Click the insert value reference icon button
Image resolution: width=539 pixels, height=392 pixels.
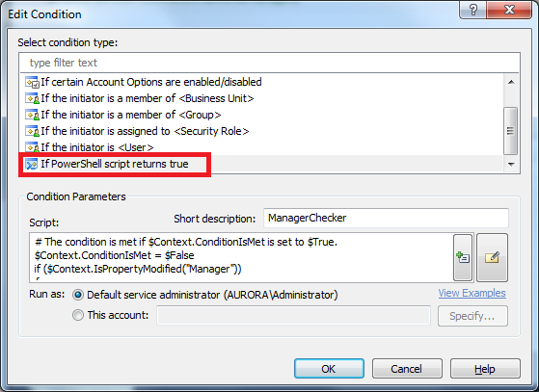tap(463, 257)
